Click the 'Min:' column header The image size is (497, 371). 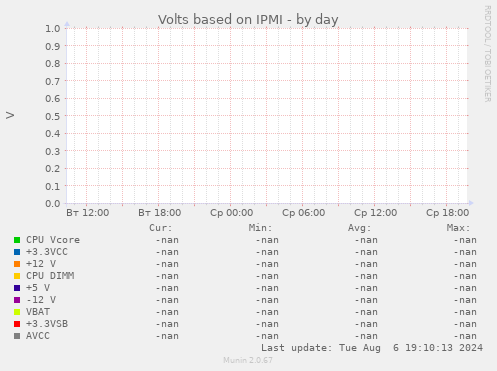[260, 228]
